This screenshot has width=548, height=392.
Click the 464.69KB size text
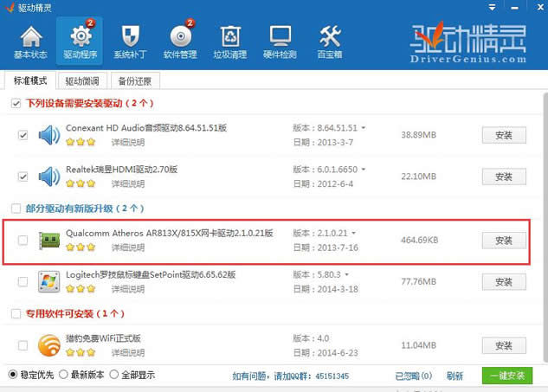419,240
